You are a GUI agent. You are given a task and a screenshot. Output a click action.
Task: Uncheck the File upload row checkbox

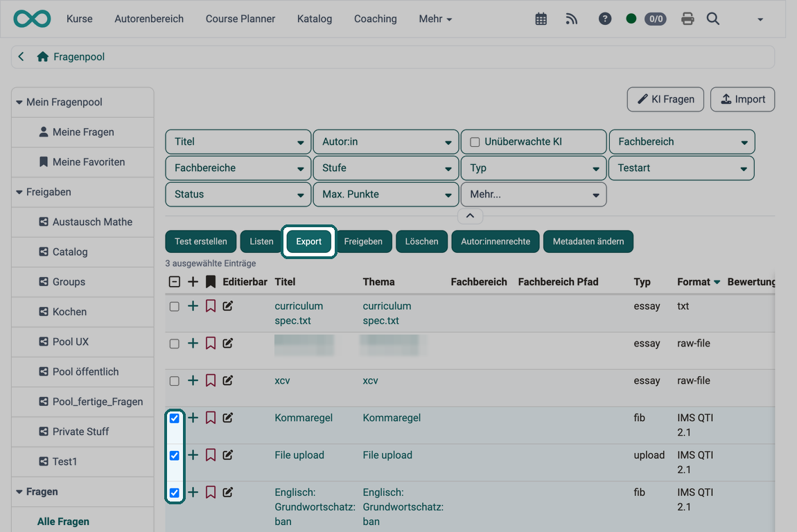175,455
